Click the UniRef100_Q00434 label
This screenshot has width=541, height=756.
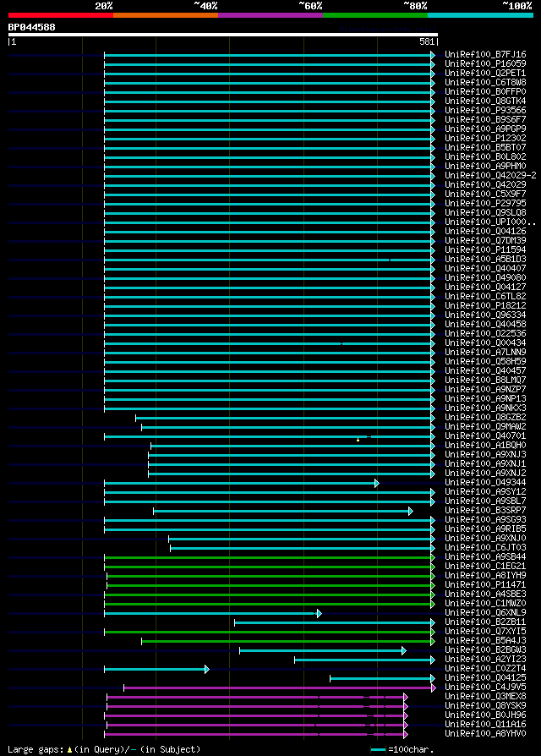485,343
